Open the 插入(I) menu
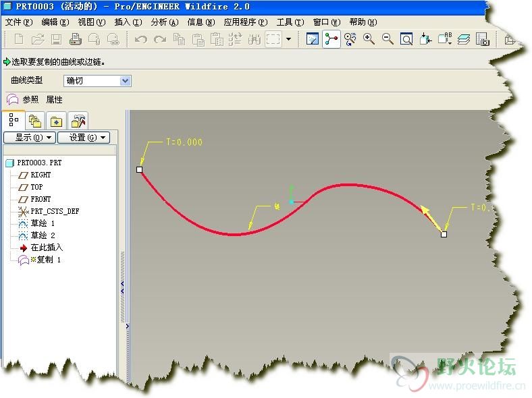The width and height of the screenshot is (532, 398). (128, 22)
